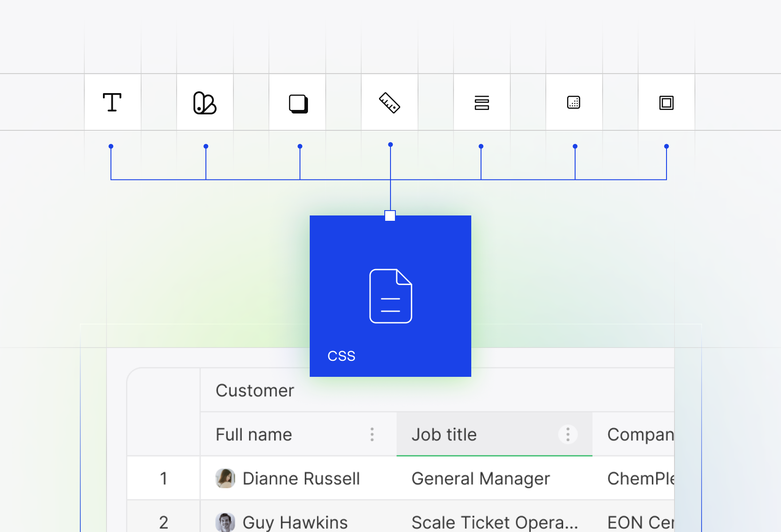Click the CSS label on blue tile

pos(341,356)
